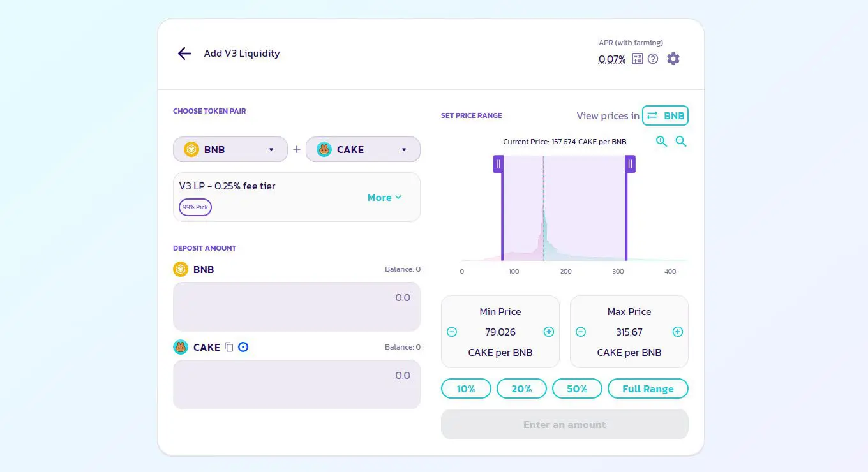Choose the Full Range preset

click(648, 388)
